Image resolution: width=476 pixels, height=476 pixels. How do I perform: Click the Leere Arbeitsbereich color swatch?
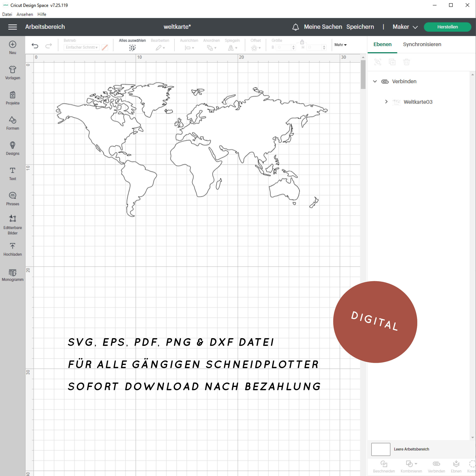tap(380, 449)
